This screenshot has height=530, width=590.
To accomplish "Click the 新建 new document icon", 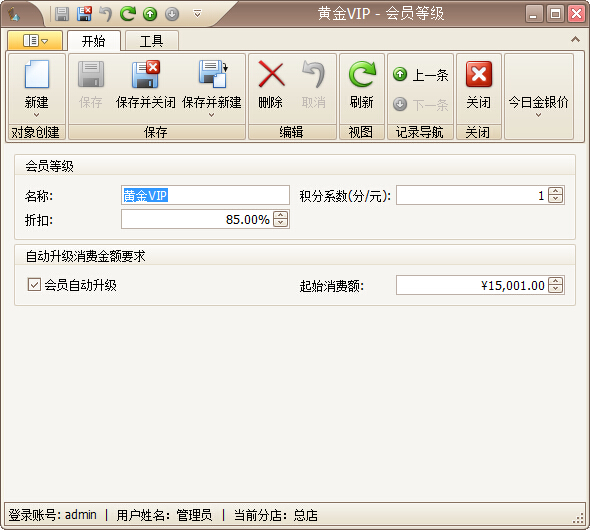I will [x=36, y=74].
